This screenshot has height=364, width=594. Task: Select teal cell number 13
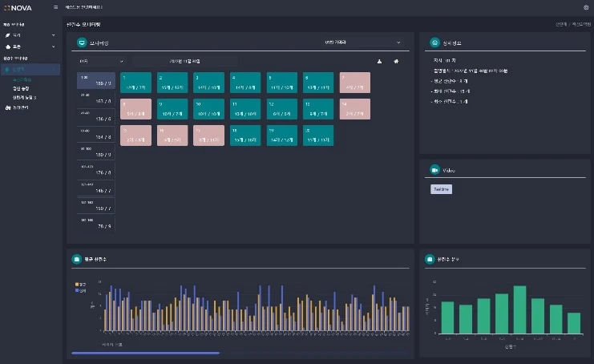tap(318, 109)
